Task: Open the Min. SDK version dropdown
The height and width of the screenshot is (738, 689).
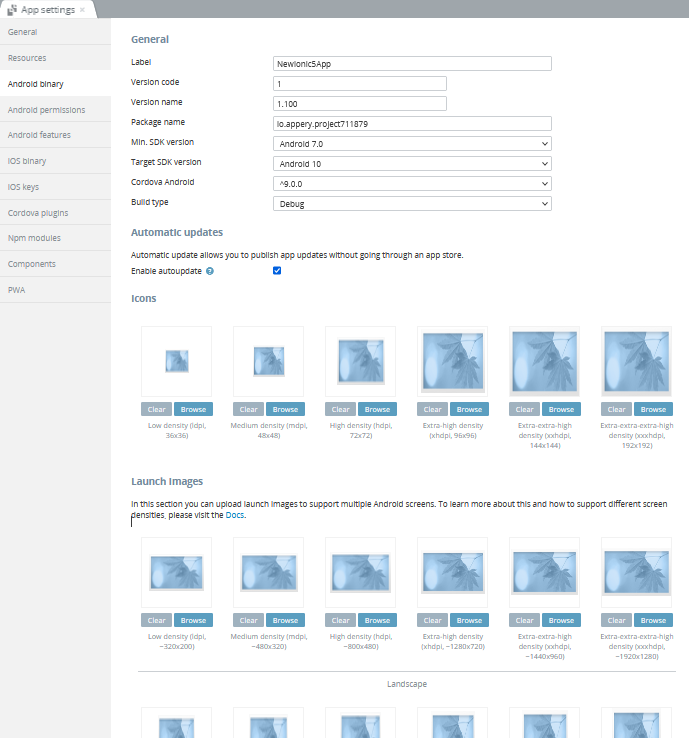Action: [x=412, y=144]
